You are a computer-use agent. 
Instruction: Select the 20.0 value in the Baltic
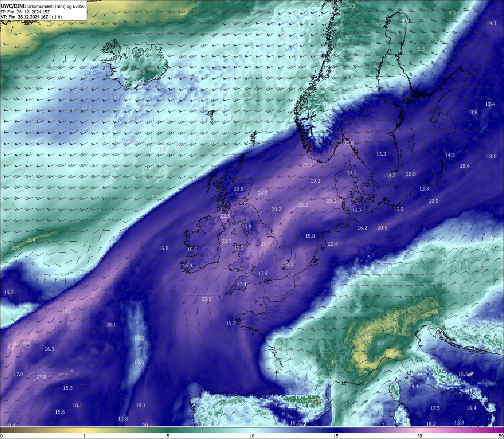(411, 174)
